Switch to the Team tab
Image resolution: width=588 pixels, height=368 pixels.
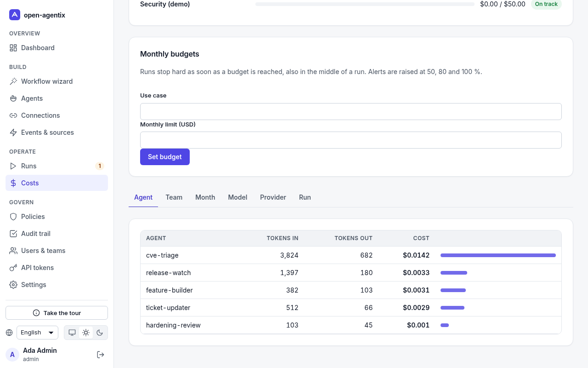pos(174,197)
